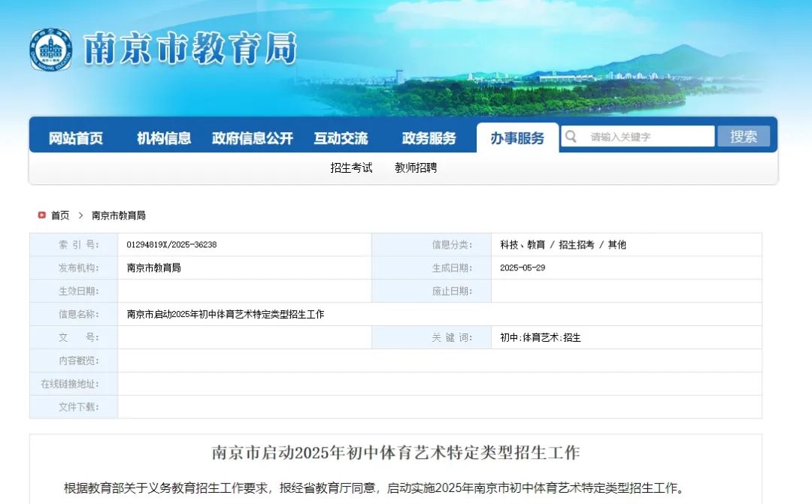Click the 关键词 label cell

(432, 337)
